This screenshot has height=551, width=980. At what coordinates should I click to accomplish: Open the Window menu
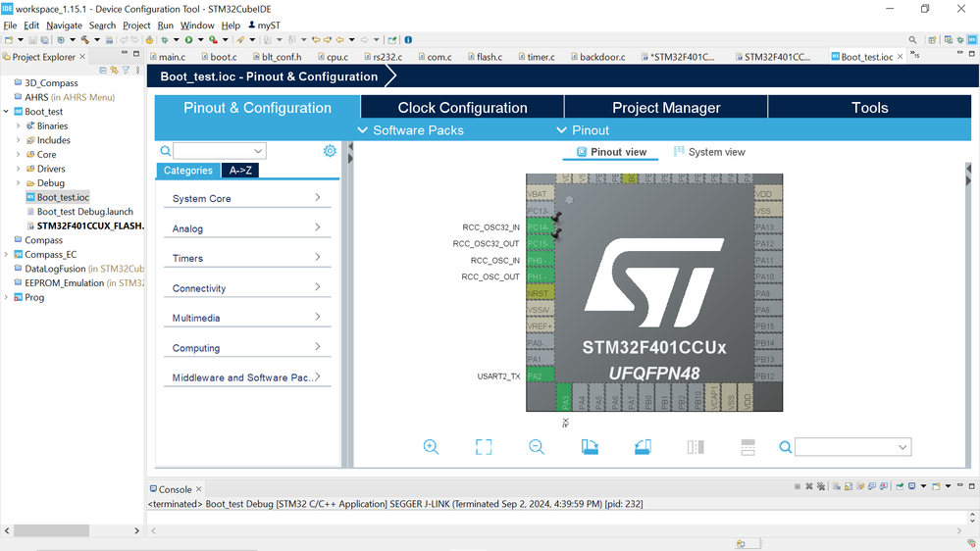[x=197, y=25]
